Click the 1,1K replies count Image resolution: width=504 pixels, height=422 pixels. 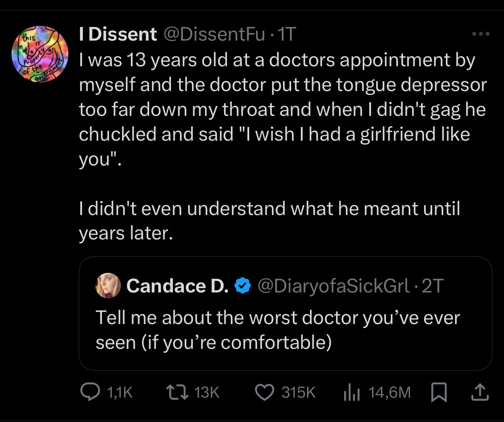click(118, 392)
